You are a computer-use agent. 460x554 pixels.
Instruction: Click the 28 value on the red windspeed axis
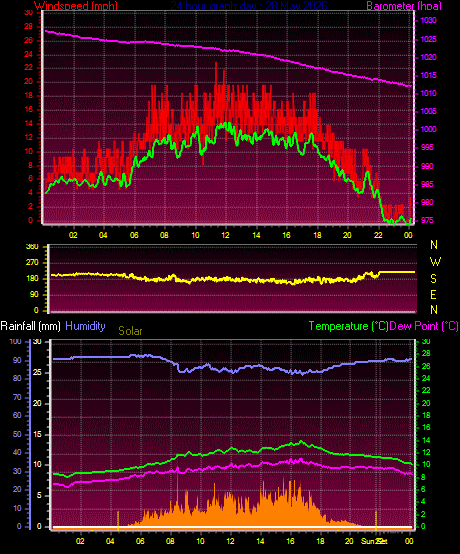(29, 26)
